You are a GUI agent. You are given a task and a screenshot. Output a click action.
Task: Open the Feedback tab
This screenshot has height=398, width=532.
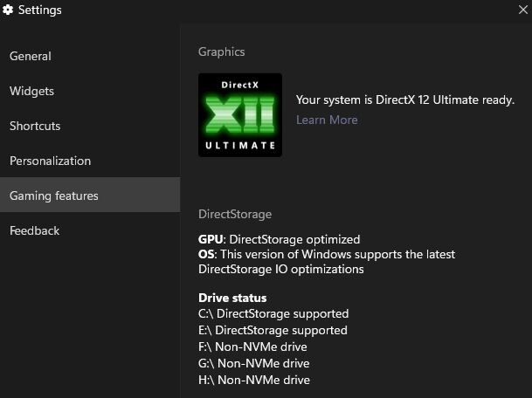point(35,230)
